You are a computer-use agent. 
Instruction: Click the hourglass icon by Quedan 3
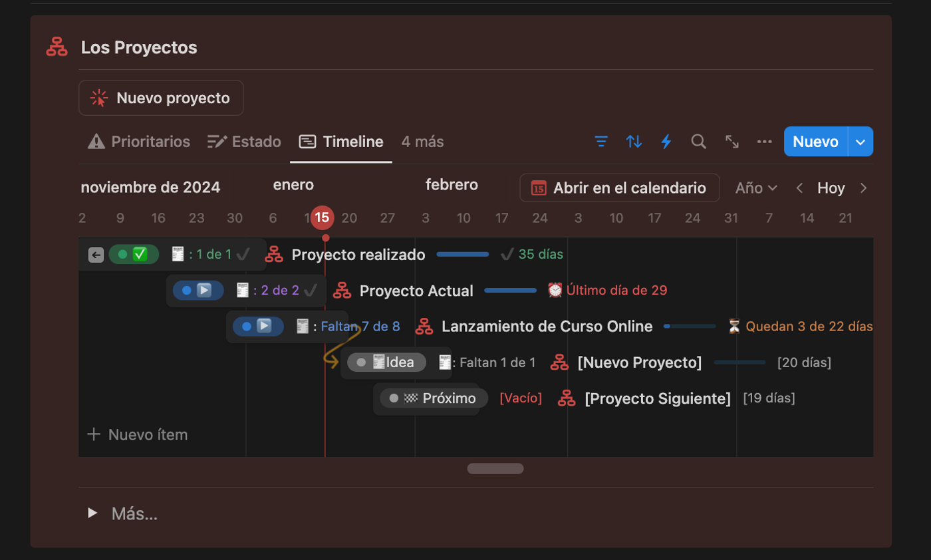pyautogui.click(x=734, y=327)
